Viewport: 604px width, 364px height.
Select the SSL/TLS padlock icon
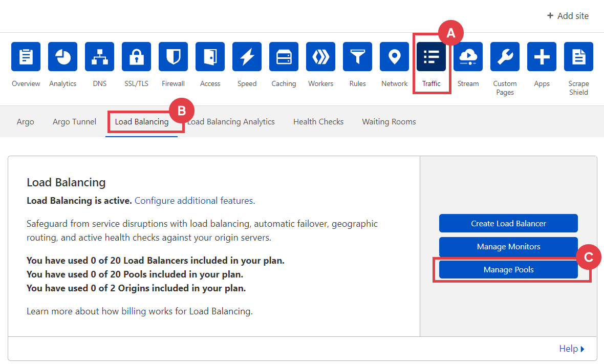(x=136, y=57)
